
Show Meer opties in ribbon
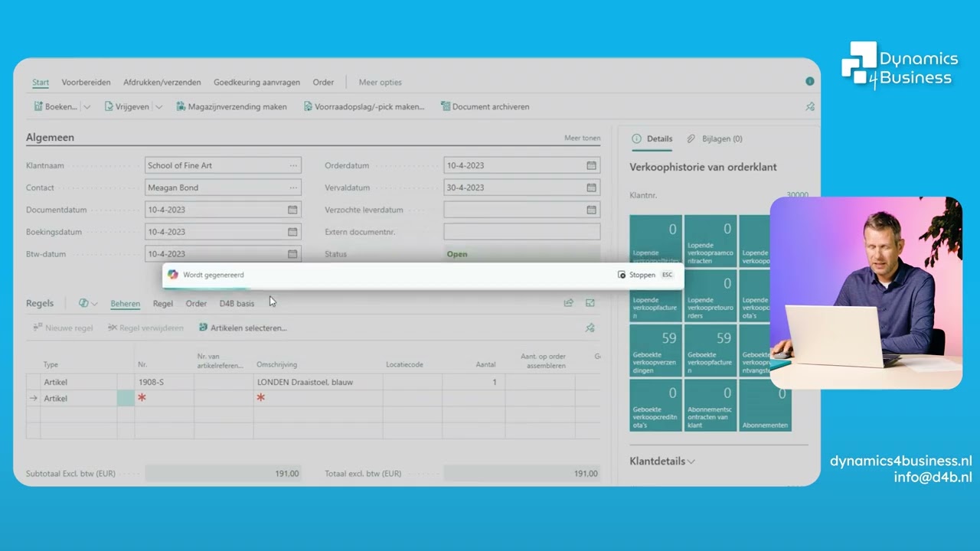tap(380, 82)
